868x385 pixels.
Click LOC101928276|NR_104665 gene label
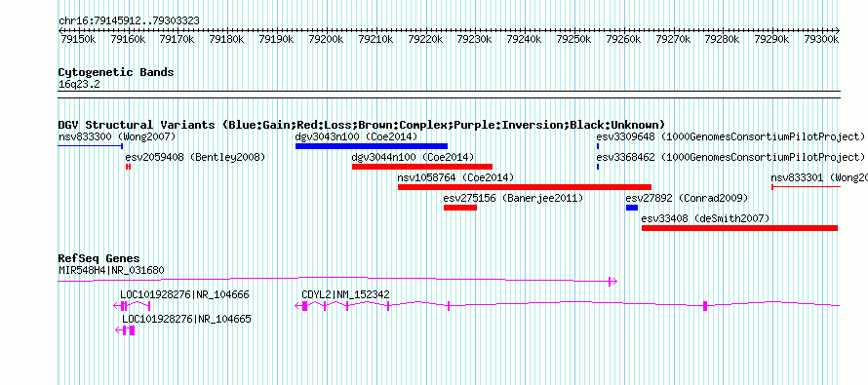(186, 319)
